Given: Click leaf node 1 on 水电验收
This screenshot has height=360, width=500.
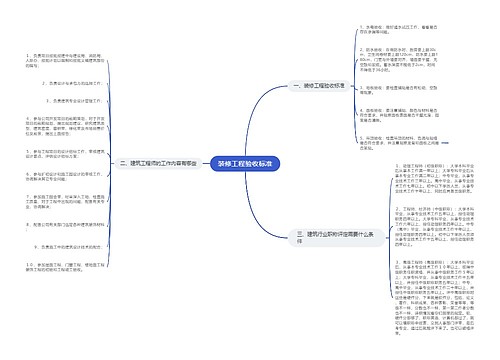Looking at the screenshot, I should coord(398,30).
